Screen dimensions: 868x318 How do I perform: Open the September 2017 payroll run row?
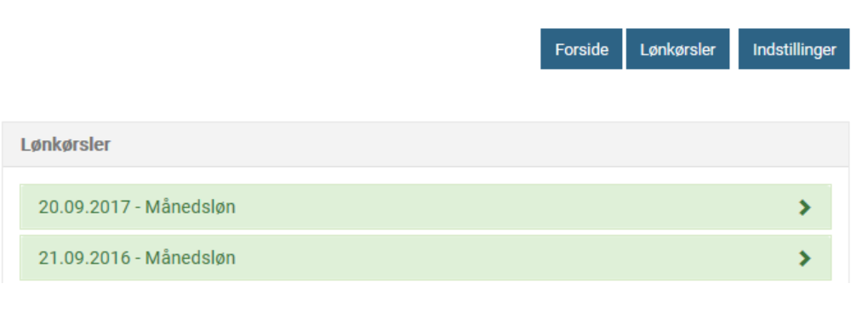(x=425, y=207)
